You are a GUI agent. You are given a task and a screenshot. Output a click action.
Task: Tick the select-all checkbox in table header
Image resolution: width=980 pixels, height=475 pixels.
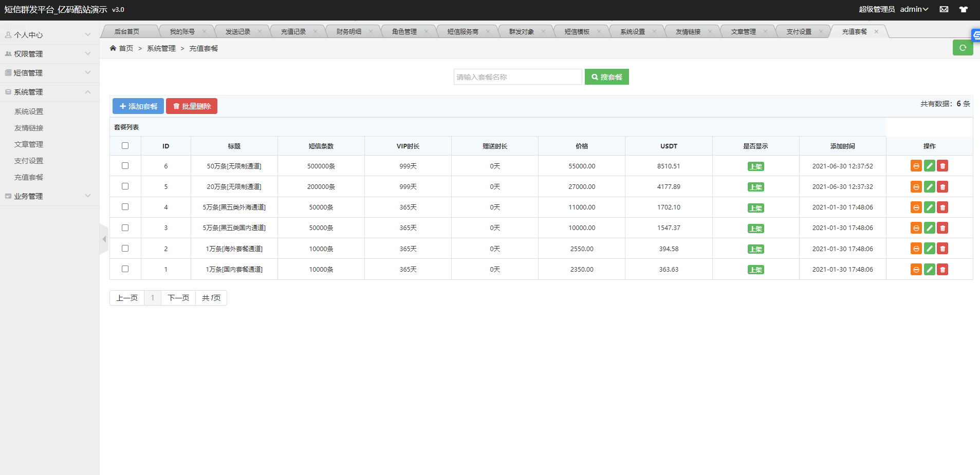(125, 146)
